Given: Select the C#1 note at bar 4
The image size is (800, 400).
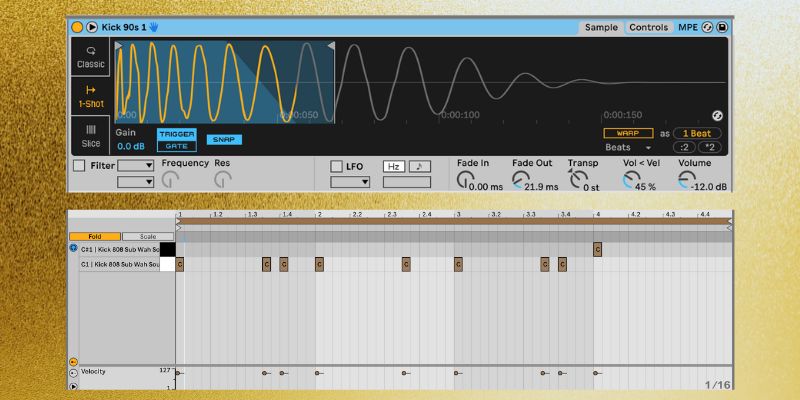Looking at the screenshot, I should [597, 249].
